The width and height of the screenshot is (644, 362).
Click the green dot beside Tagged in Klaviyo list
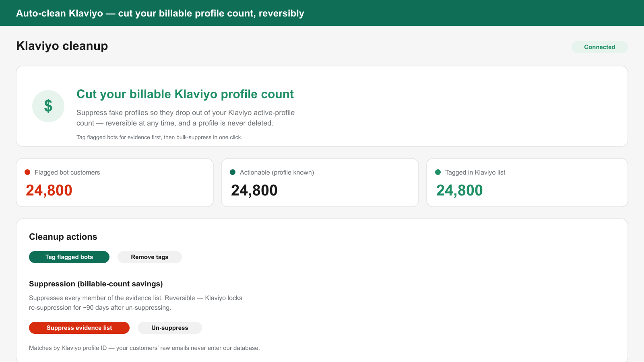point(438,172)
